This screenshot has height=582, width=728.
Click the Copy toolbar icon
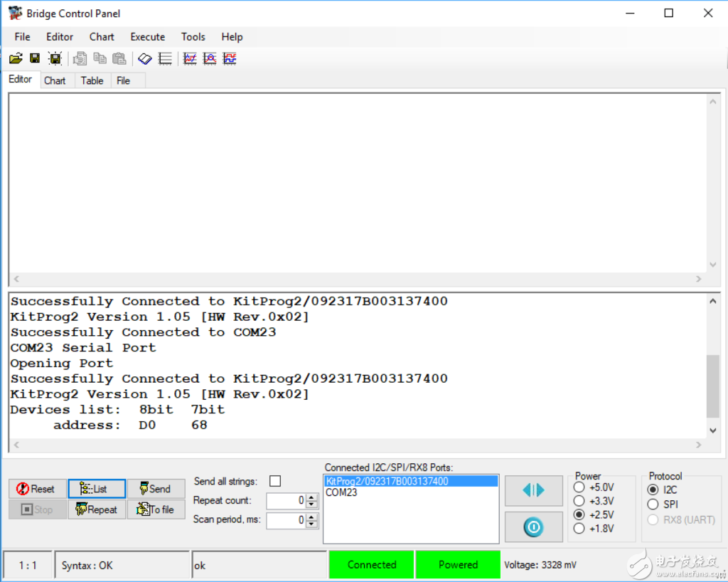[100, 58]
